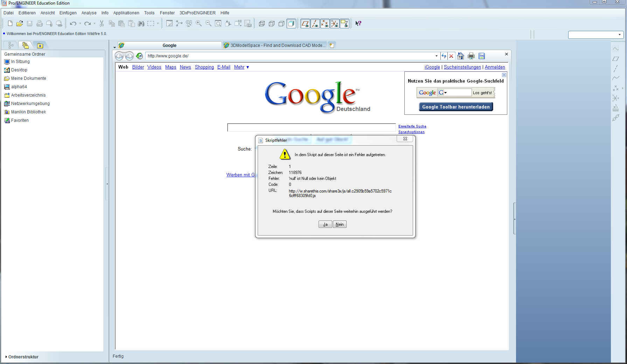Open Mehr dropdown on Google page
627x364 pixels.
(242, 67)
